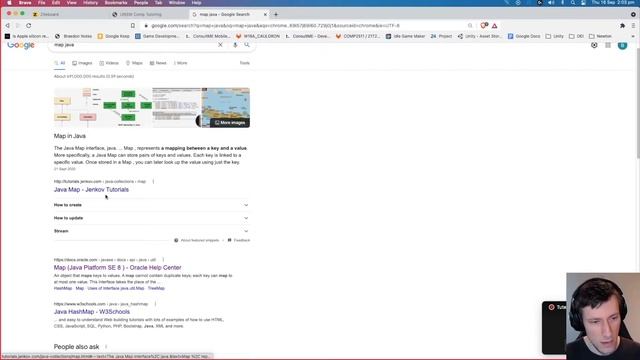Expand the 'How to update' section

click(151, 218)
